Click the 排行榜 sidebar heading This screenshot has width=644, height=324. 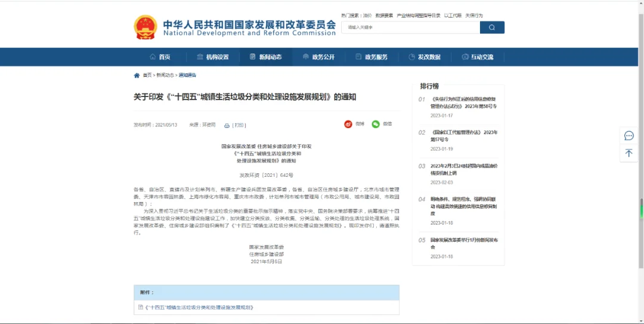[x=429, y=86]
